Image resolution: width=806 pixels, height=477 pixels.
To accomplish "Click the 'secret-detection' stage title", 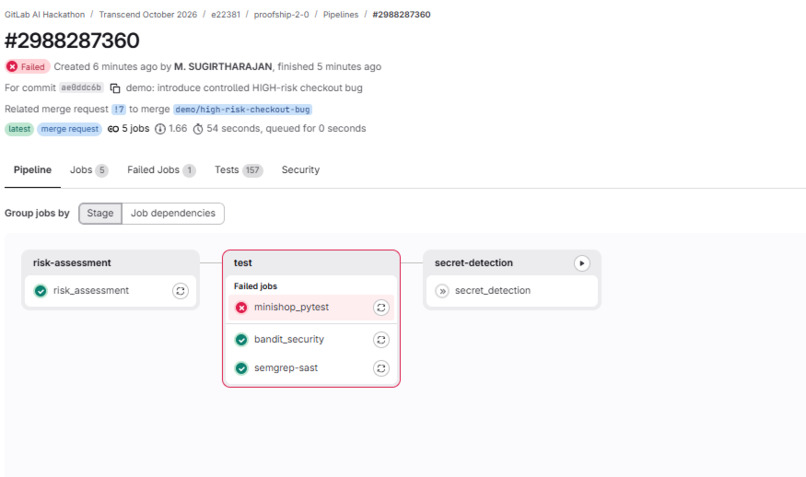I will 473,263.
